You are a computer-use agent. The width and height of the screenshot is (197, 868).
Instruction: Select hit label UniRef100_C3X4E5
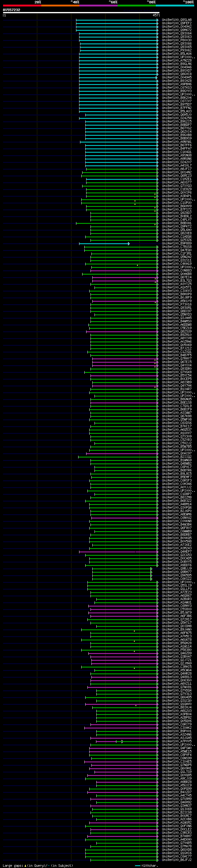pos(176,761)
